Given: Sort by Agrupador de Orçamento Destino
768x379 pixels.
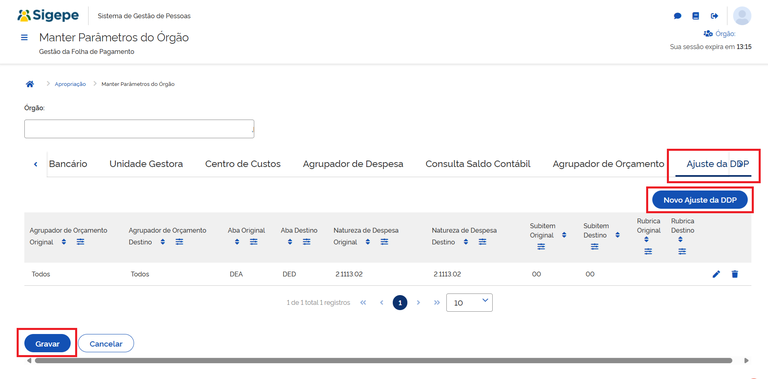Looking at the screenshot, I should click(x=163, y=242).
